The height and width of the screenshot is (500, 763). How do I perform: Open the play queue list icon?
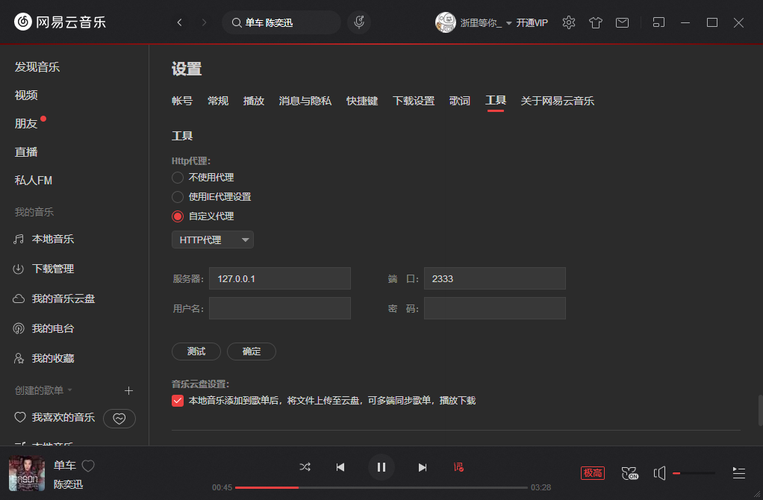pos(739,473)
